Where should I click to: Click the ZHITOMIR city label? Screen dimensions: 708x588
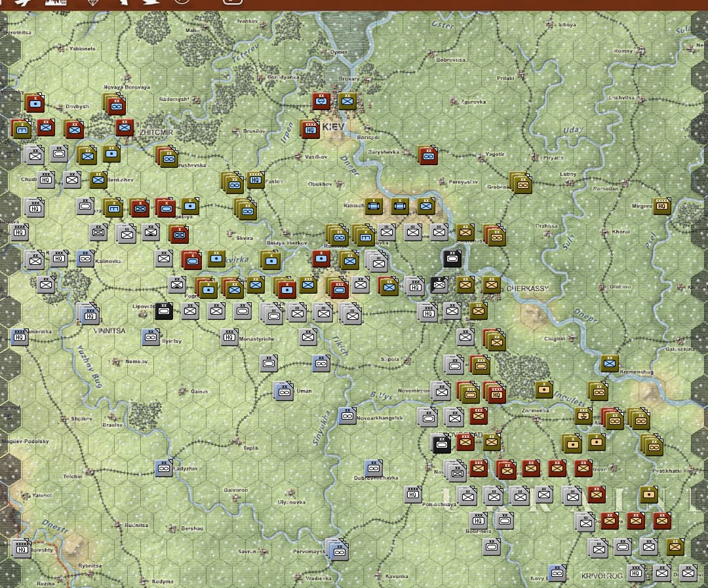(x=156, y=132)
